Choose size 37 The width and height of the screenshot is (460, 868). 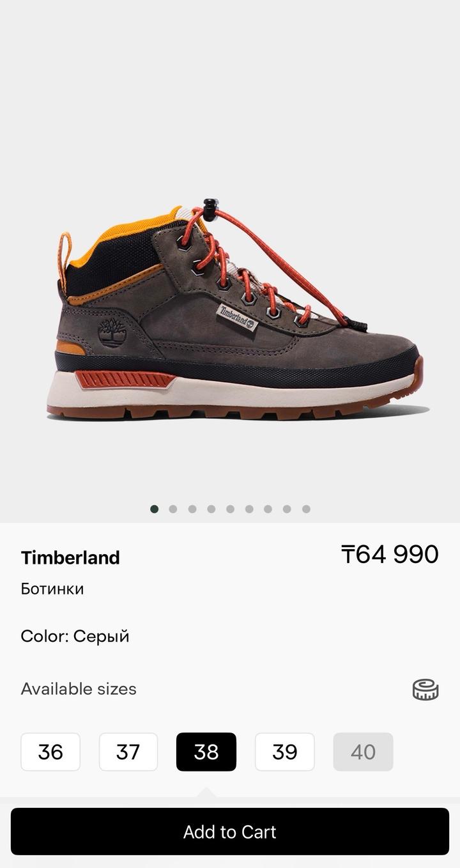[x=128, y=752]
